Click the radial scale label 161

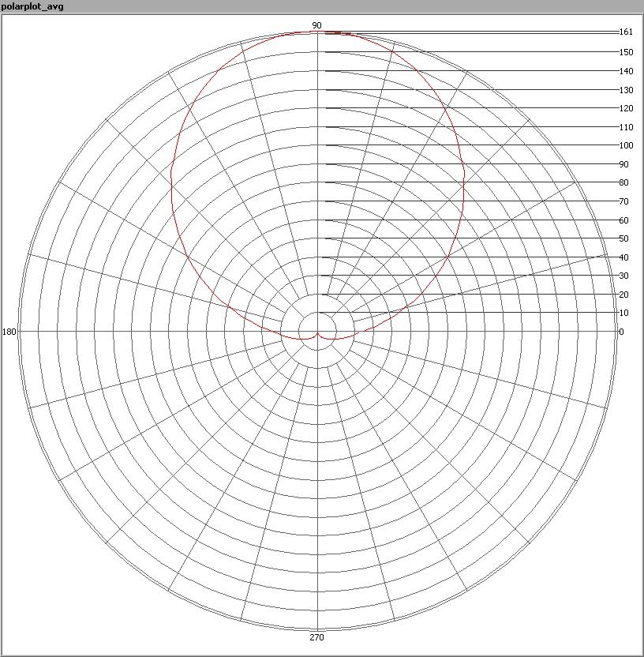[x=626, y=32]
